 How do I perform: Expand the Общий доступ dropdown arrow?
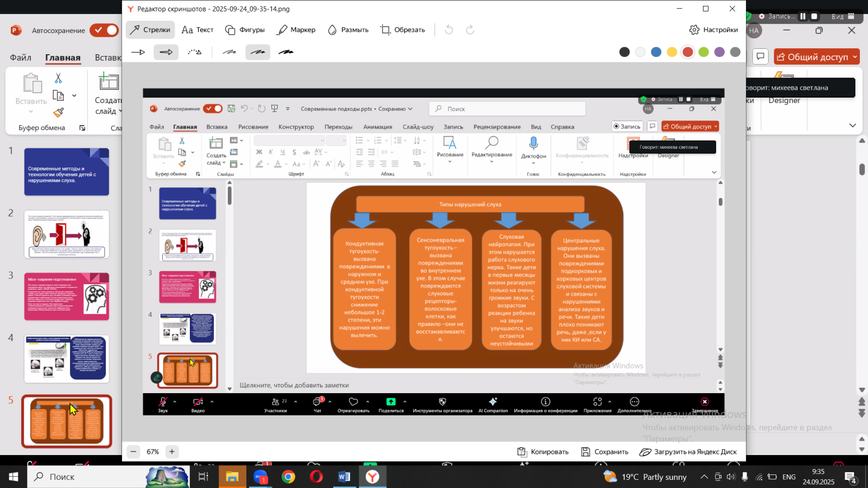click(855, 57)
